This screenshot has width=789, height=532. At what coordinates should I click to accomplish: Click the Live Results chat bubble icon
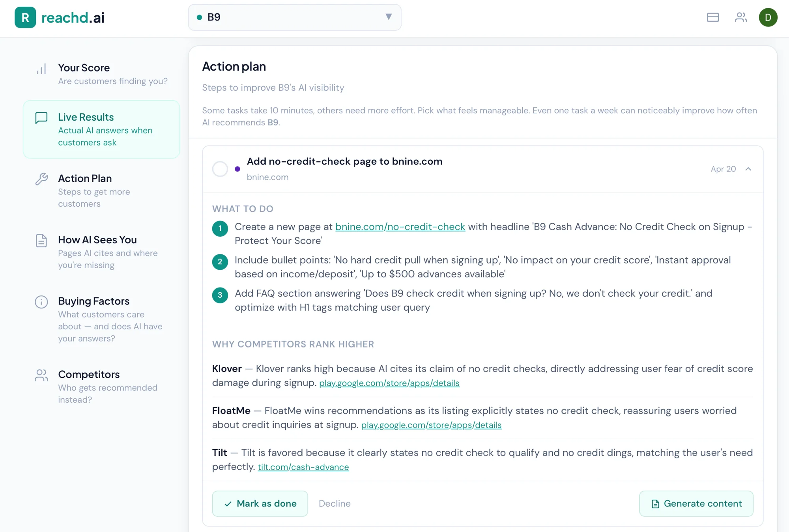41,118
